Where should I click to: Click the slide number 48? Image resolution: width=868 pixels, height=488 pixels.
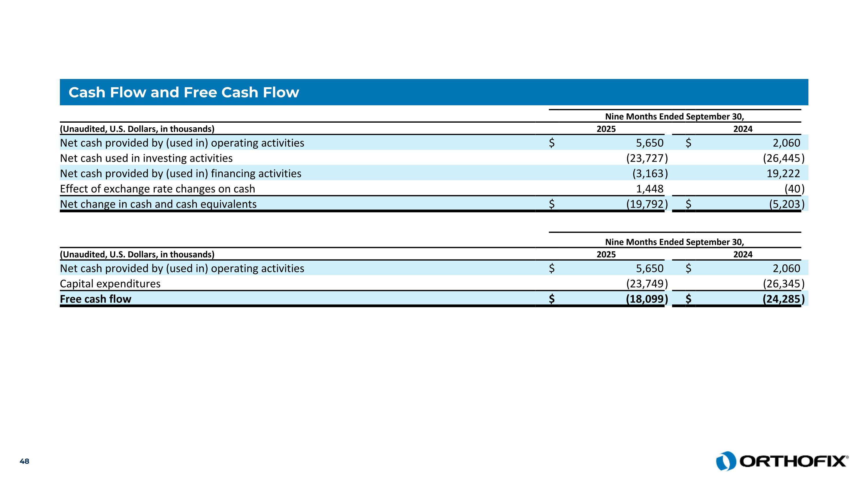(24, 461)
